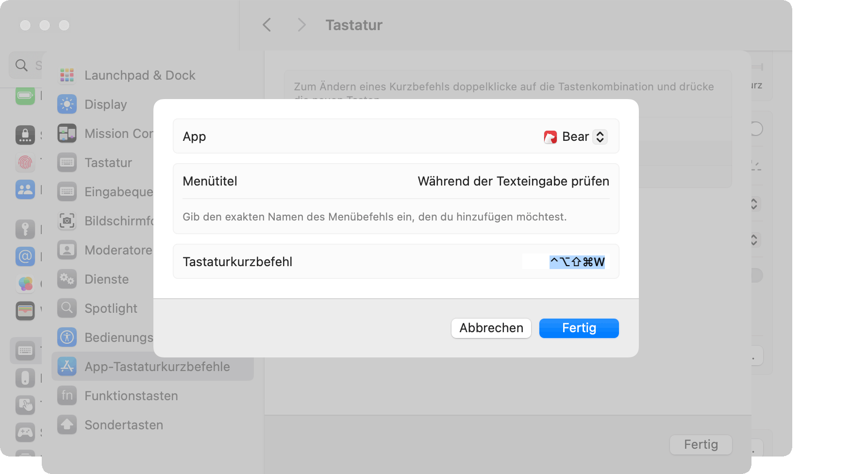Select Mission Control shortcuts icon
The width and height of the screenshot is (868, 474).
tap(67, 134)
